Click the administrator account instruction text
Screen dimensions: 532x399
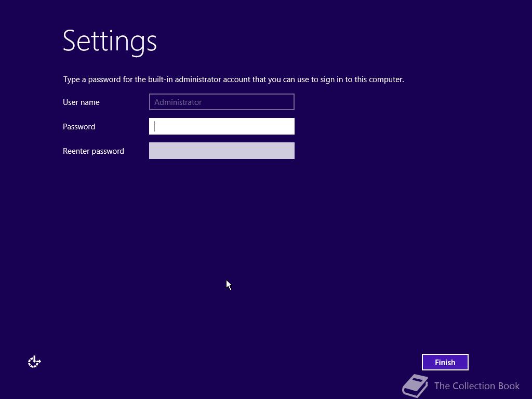pyautogui.click(x=233, y=79)
